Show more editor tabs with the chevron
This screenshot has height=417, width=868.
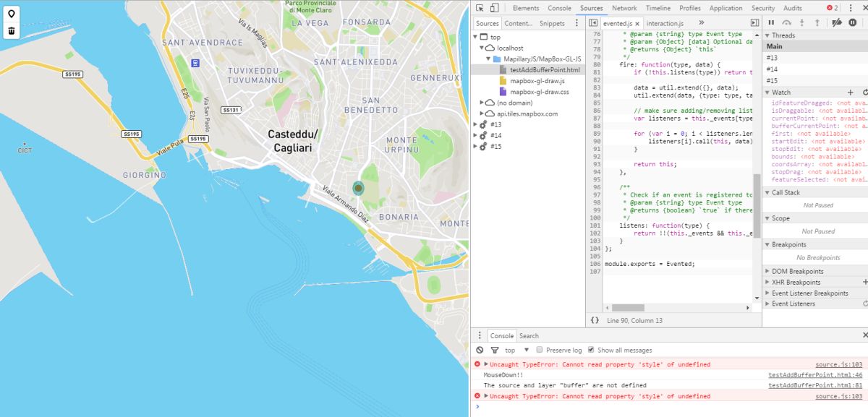[x=702, y=23]
